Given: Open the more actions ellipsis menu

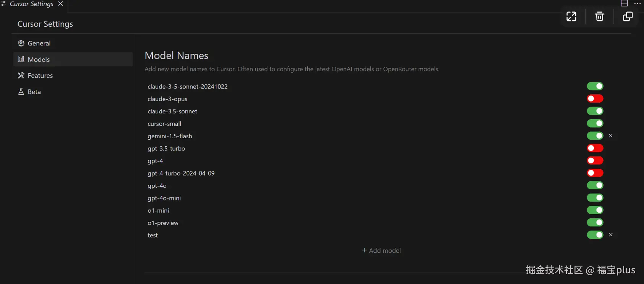Looking at the screenshot, I should coord(637,3).
